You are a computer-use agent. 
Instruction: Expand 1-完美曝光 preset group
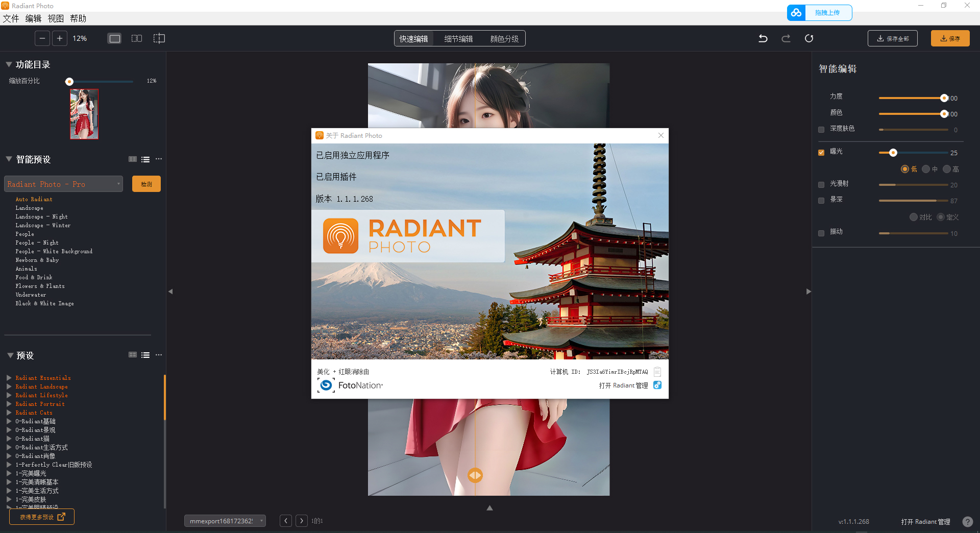pyautogui.click(x=9, y=473)
